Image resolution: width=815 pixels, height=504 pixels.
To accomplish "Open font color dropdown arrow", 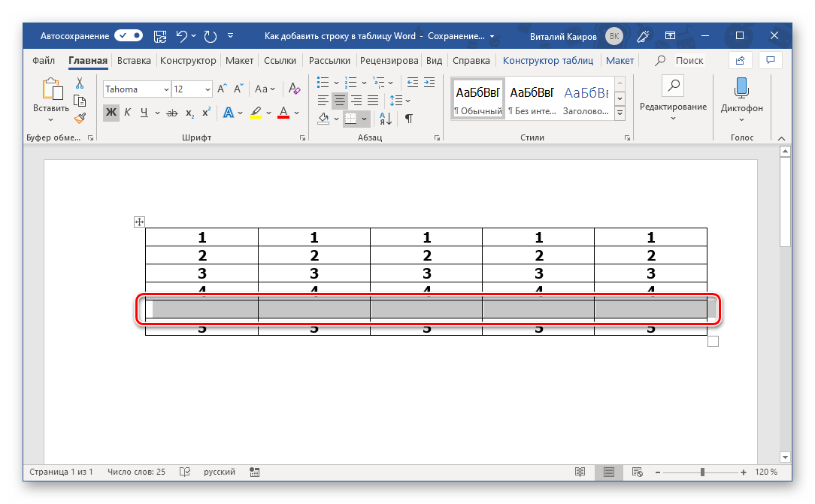I will click(297, 113).
